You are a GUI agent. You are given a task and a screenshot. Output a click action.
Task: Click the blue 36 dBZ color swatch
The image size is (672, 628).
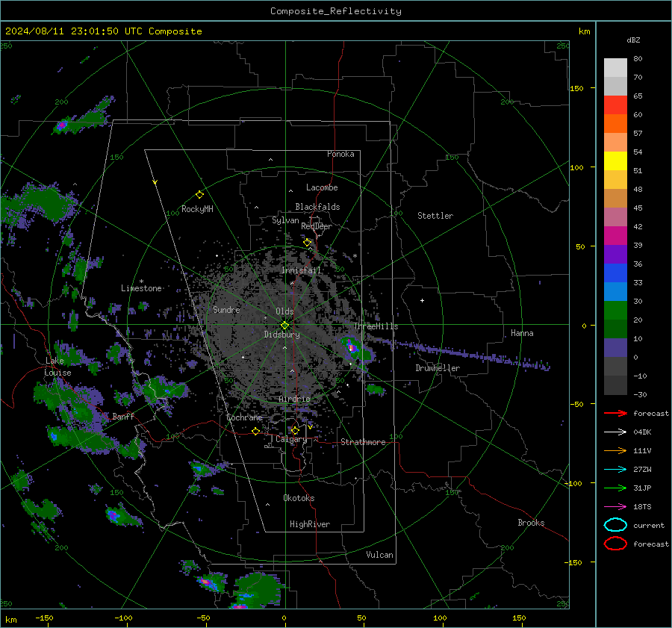click(615, 273)
